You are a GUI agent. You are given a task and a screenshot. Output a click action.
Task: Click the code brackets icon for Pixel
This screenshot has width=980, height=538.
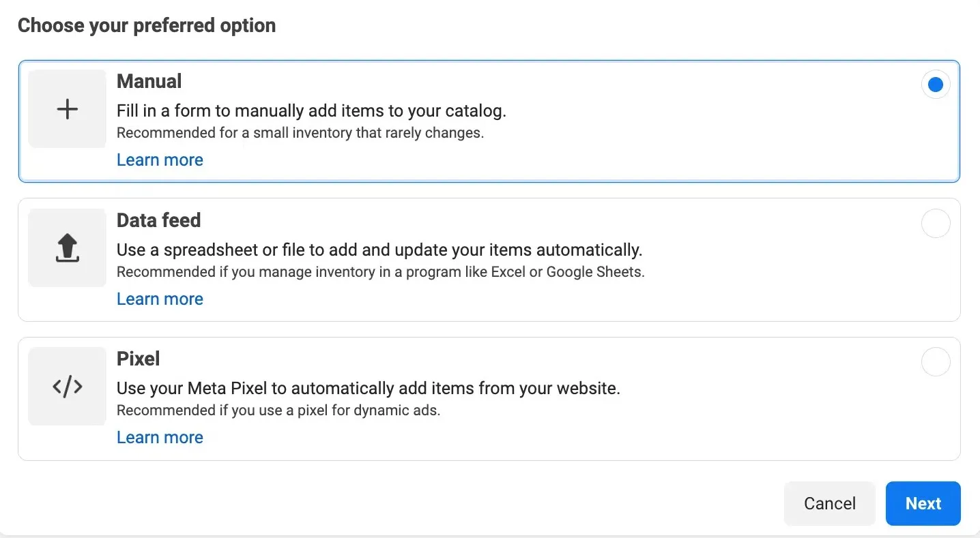tap(66, 386)
